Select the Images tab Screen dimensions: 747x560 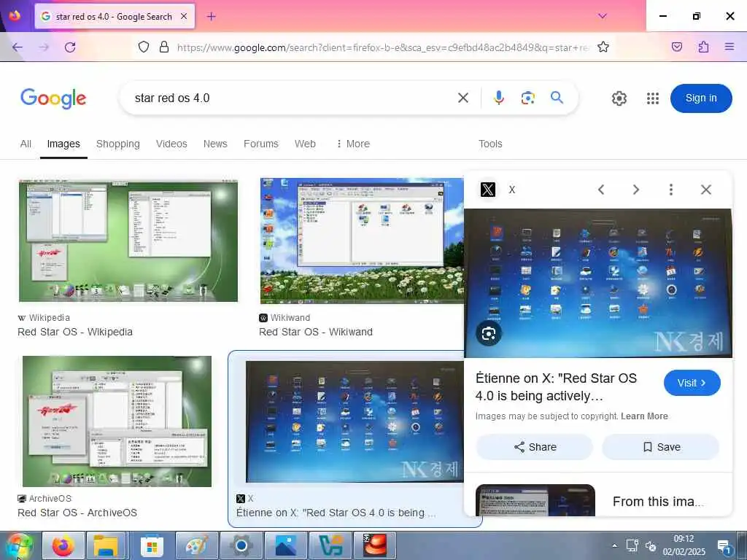point(63,144)
